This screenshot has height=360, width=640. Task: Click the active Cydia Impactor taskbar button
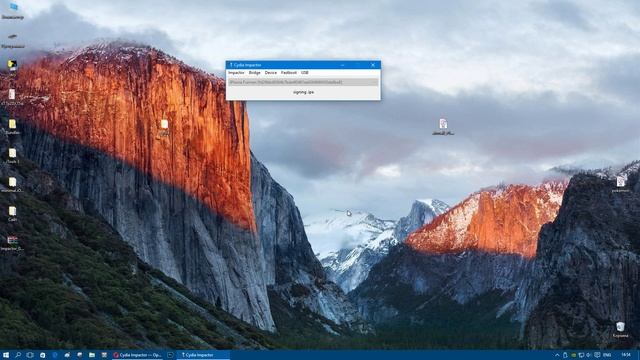203,355
